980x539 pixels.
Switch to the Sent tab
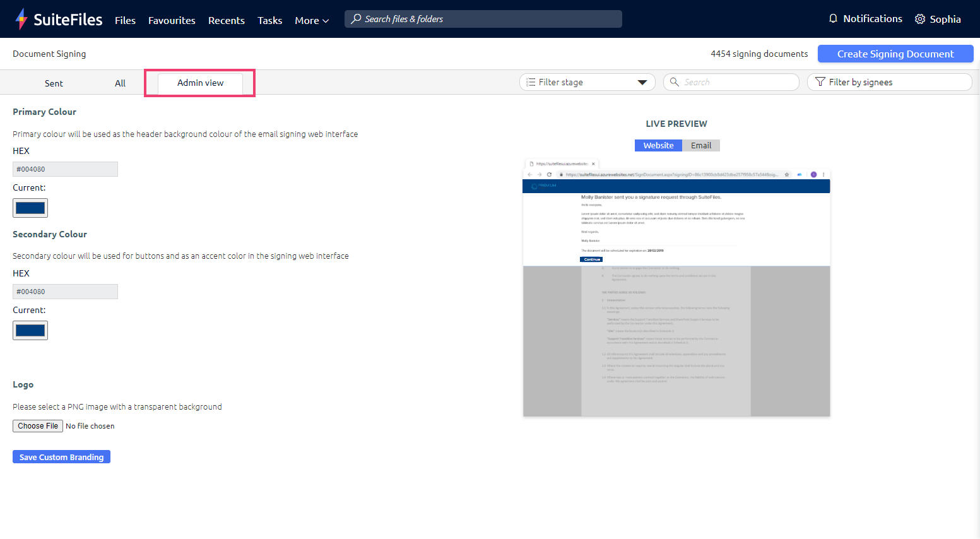click(x=54, y=83)
